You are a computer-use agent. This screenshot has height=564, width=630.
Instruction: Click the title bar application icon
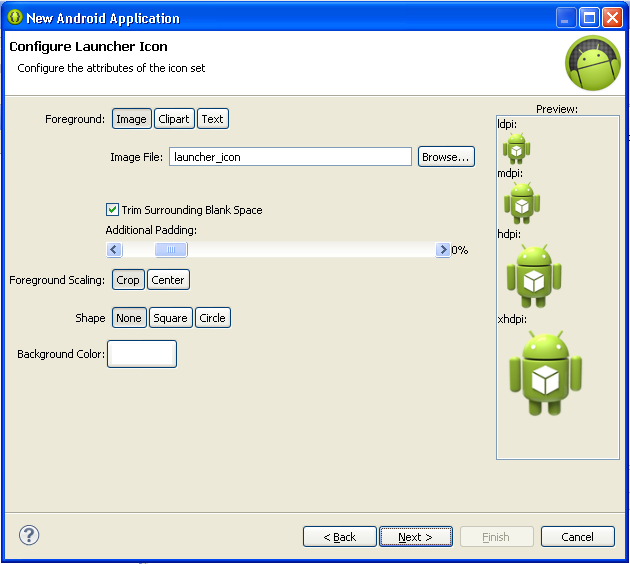[x=15, y=17]
